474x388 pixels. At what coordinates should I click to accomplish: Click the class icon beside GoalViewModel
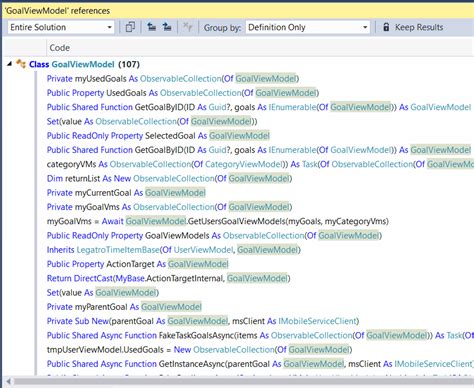(21, 64)
